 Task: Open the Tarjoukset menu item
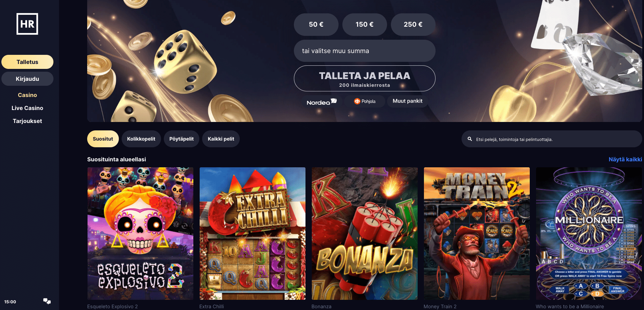(27, 121)
